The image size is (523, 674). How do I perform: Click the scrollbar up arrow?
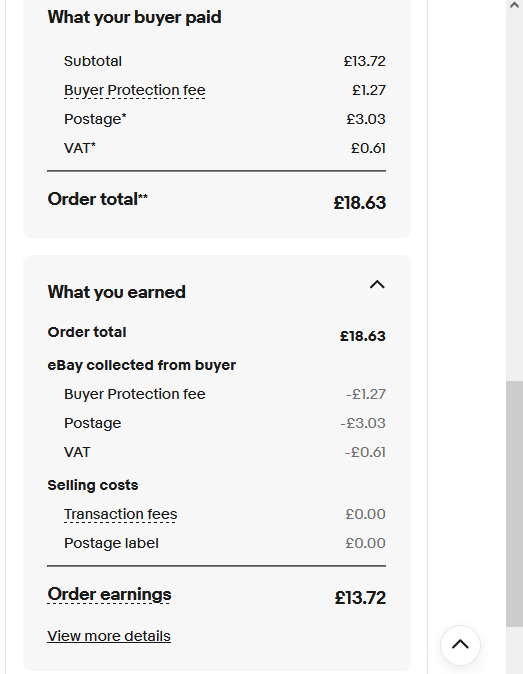pyautogui.click(x=514, y=6)
